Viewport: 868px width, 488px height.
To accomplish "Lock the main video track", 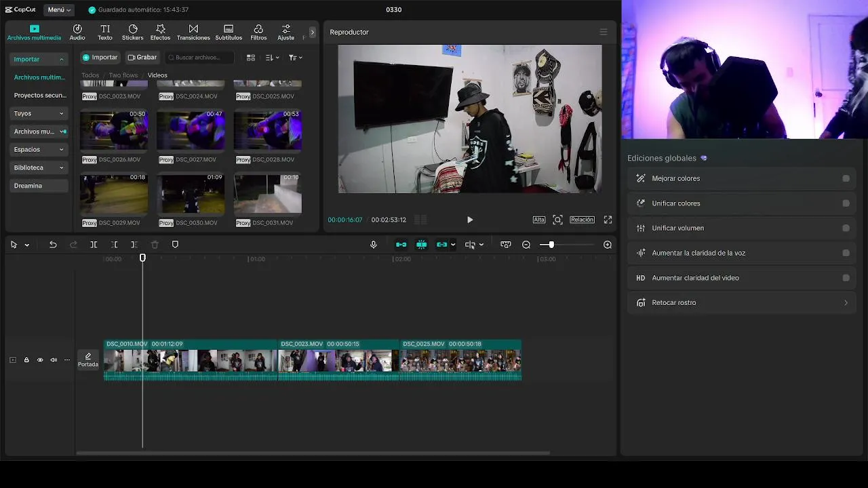I will pyautogui.click(x=26, y=360).
